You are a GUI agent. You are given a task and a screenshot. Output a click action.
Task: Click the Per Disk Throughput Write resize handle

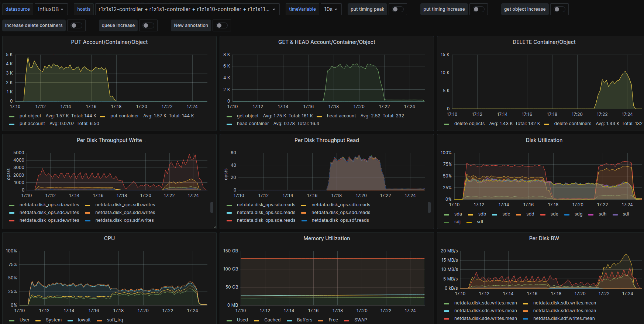214,227
